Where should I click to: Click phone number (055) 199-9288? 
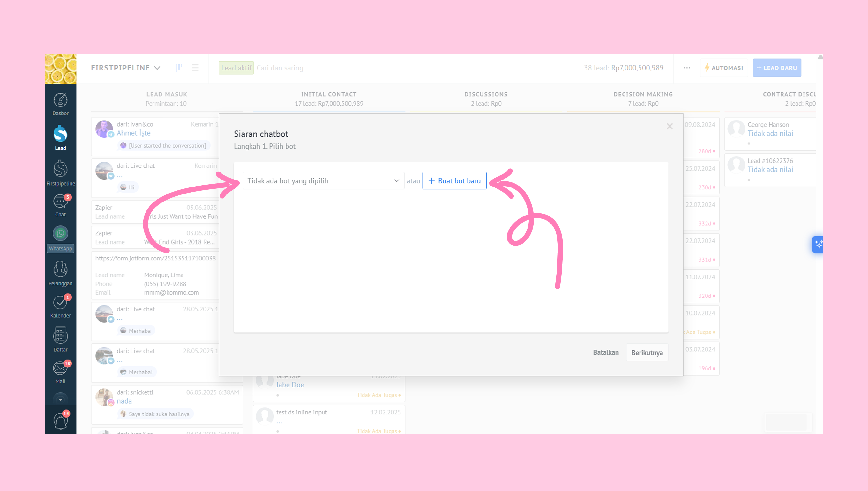click(x=165, y=284)
